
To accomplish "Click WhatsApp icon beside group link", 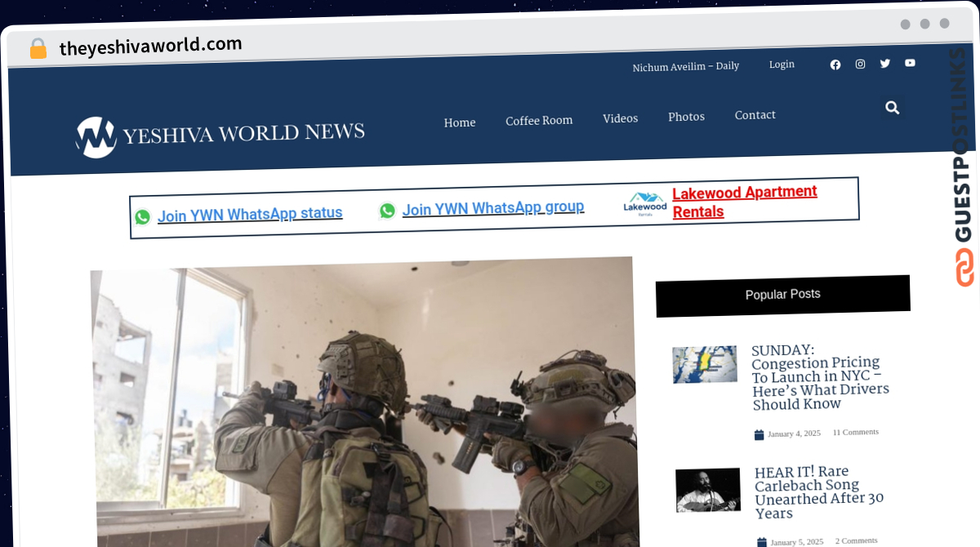I will (387, 211).
